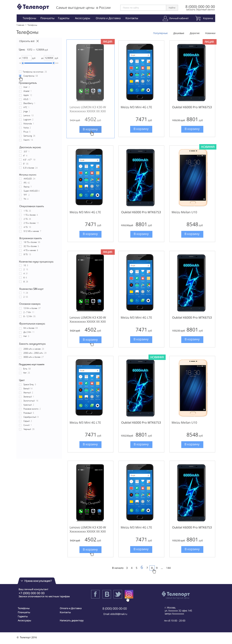The height and width of the screenshot is (644, 232).
Task: Enable the AMOLED matrix filter checkbox
Action: 20,179
